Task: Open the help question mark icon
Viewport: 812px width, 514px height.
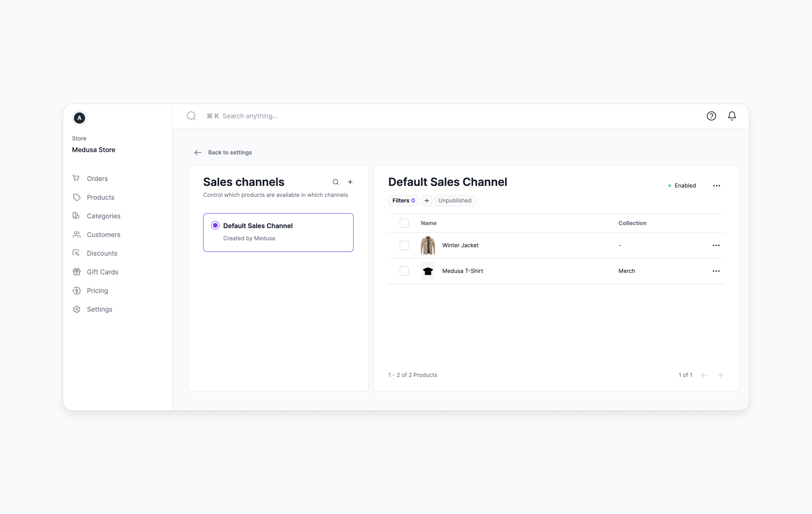Action: click(711, 116)
